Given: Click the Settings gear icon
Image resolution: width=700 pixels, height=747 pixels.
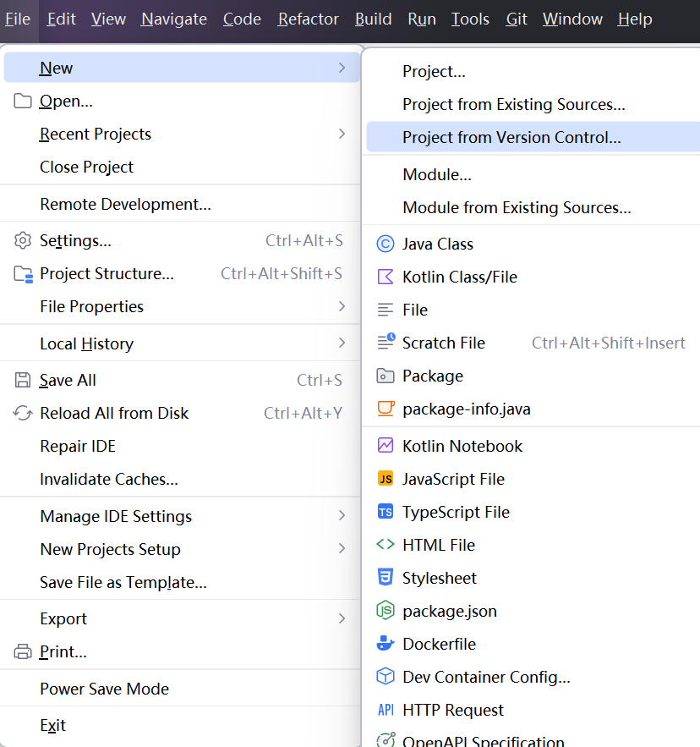Looking at the screenshot, I should [x=22, y=240].
